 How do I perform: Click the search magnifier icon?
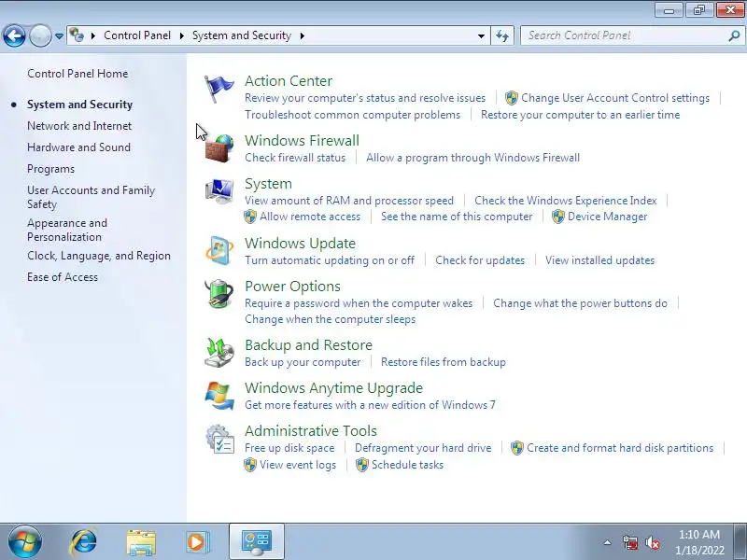pos(734,35)
